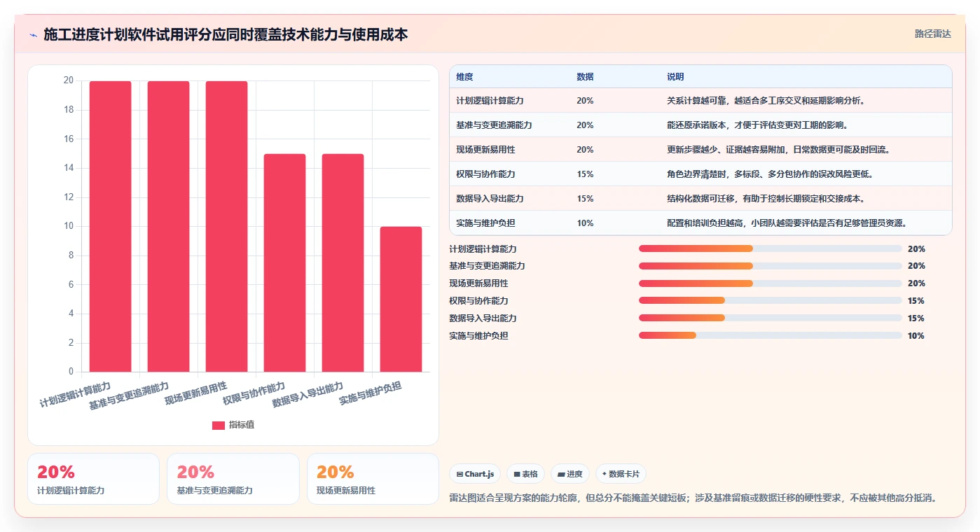Click the 计划逻辑计算能力 x-axis label
This screenshot has height=532, width=980.
coord(76,395)
